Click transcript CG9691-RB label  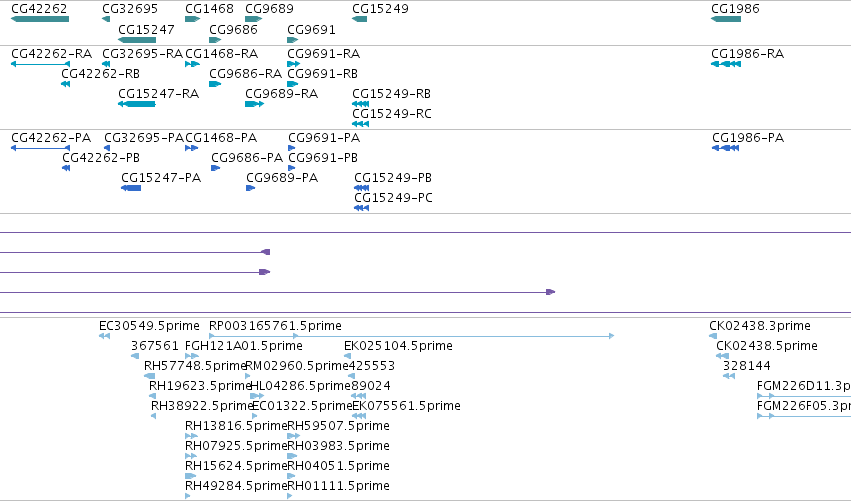[323, 74]
